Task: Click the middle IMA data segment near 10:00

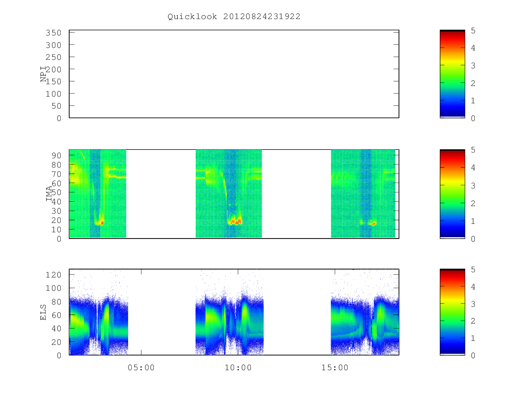Action: pyautogui.click(x=229, y=194)
